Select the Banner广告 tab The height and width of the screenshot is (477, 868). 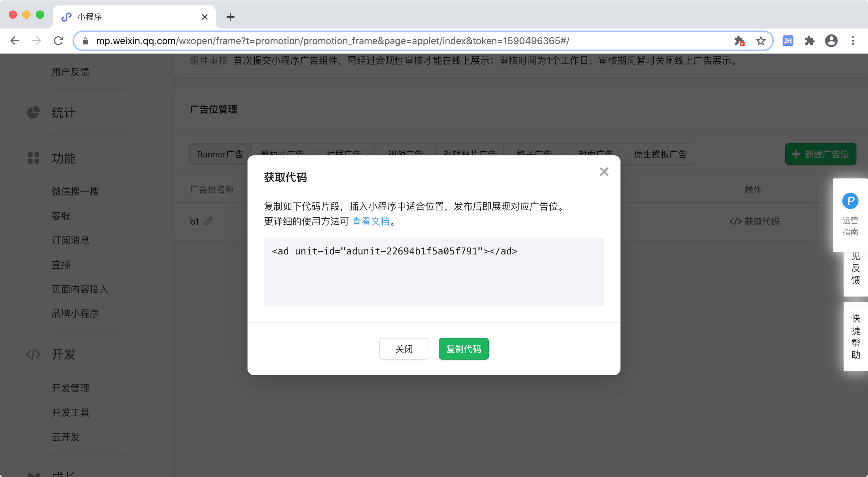(220, 154)
